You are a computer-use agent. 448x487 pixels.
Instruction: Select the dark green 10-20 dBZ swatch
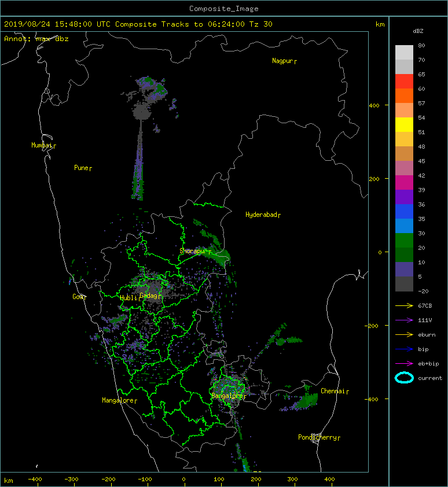click(x=404, y=254)
